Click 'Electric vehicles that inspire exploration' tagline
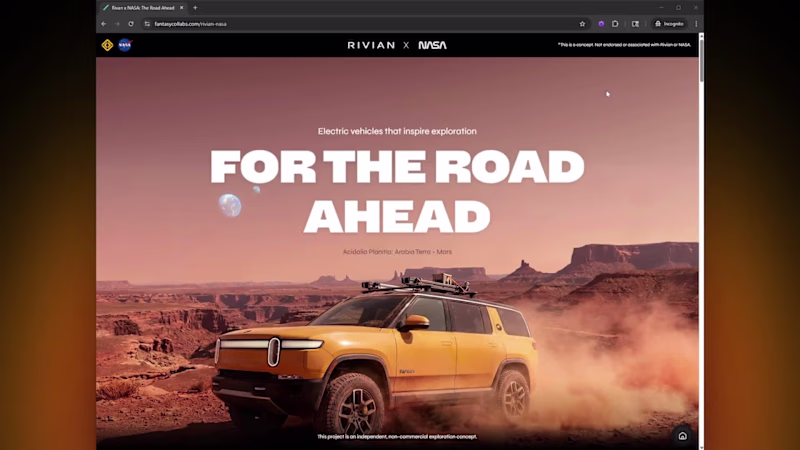Image resolution: width=800 pixels, height=450 pixels. pos(397,131)
